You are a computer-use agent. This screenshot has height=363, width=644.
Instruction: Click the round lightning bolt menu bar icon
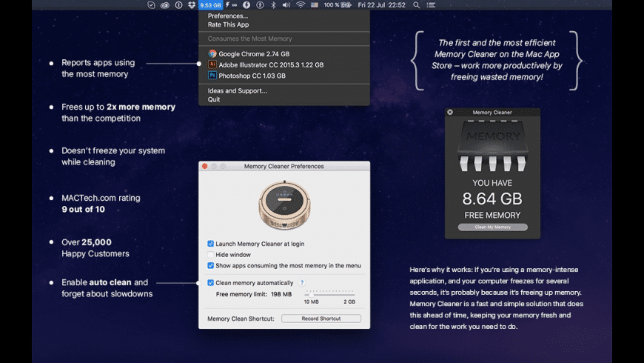point(246,5)
